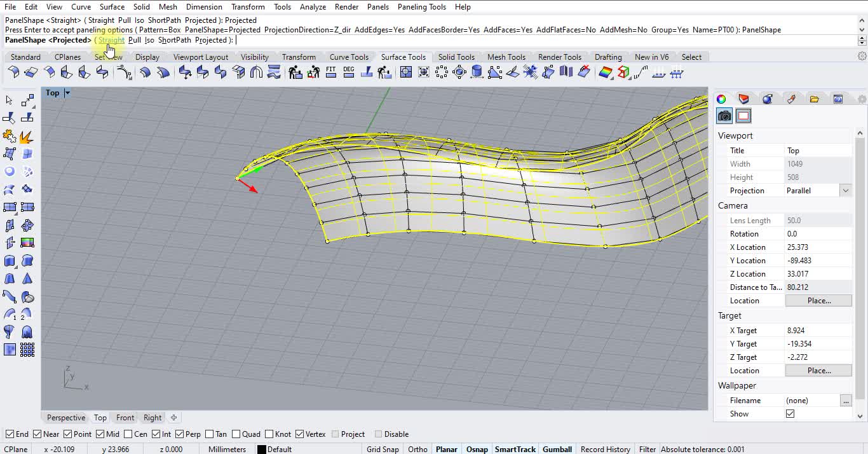Open the Default layer status bar selector
Viewport: 868px width, 454px height.
(x=280, y=450)
